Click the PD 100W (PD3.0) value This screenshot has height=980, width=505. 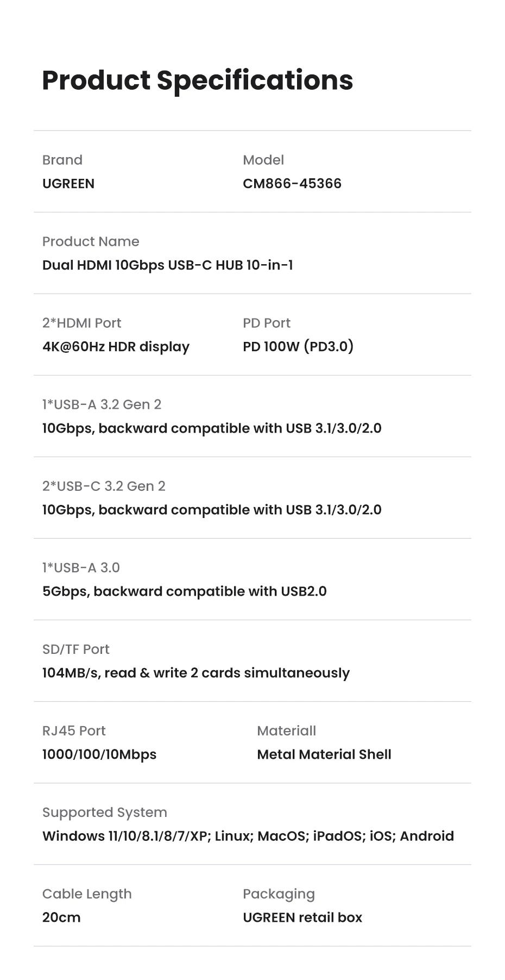[x=298, y=347]
